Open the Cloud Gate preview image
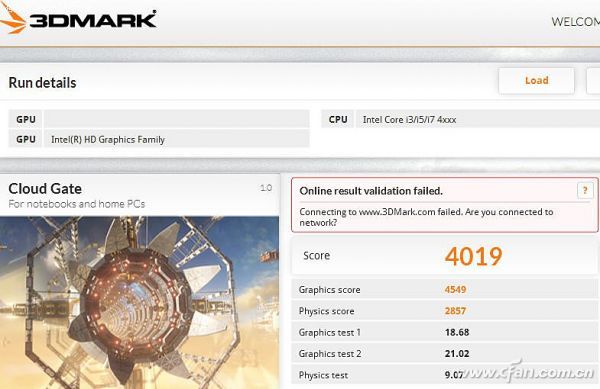The width and height of the screenshot is (600, 389). pos(139,303)
